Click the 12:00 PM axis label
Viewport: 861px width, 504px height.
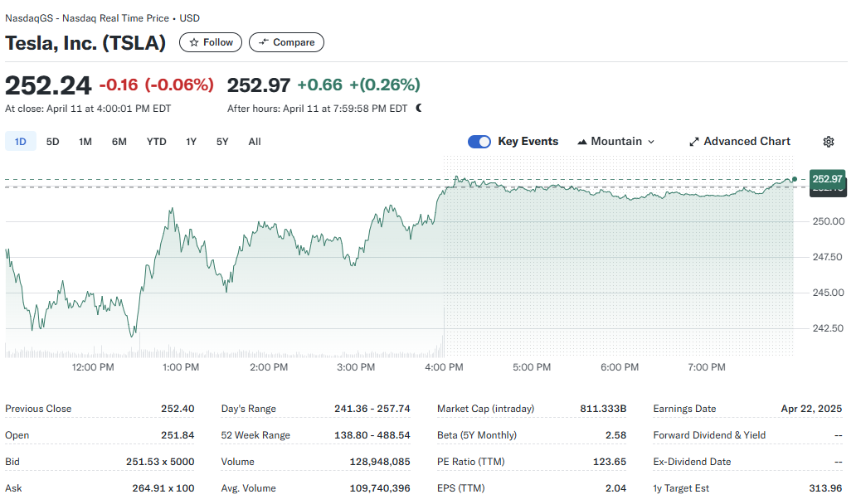(x=93, y=366)
